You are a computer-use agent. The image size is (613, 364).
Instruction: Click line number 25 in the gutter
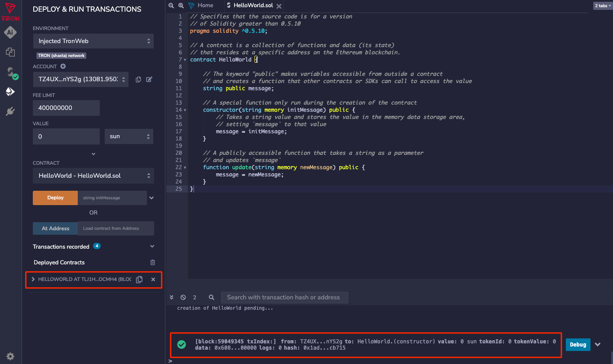[179, 189]
